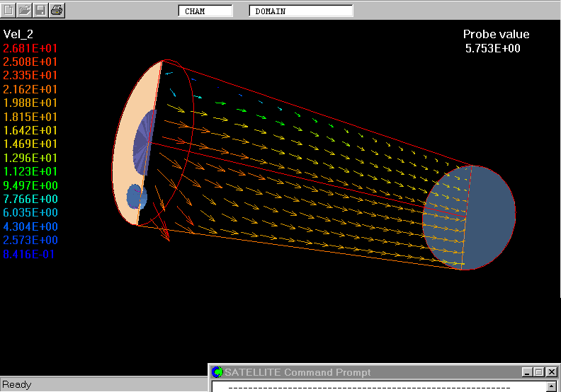Click the New file toolbar icon

[8, 10]
